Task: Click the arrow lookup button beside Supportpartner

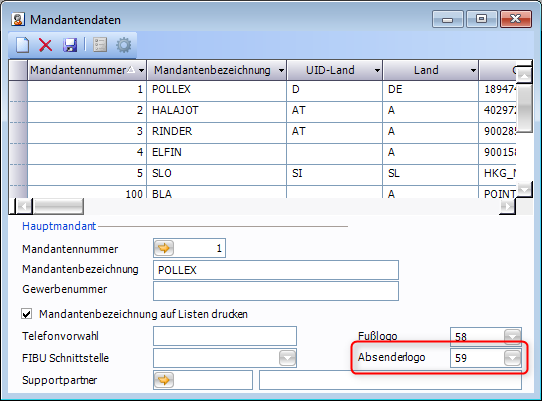Action: coord(164,380)
